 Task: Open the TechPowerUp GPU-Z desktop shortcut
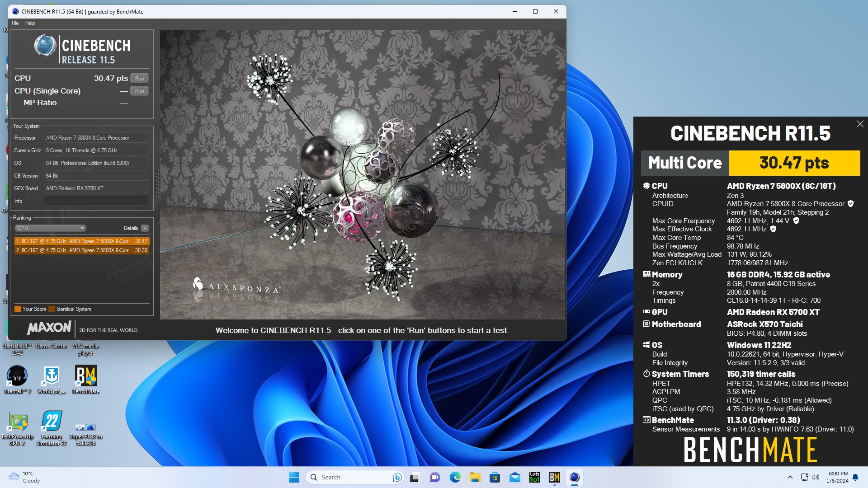(17, 428)
